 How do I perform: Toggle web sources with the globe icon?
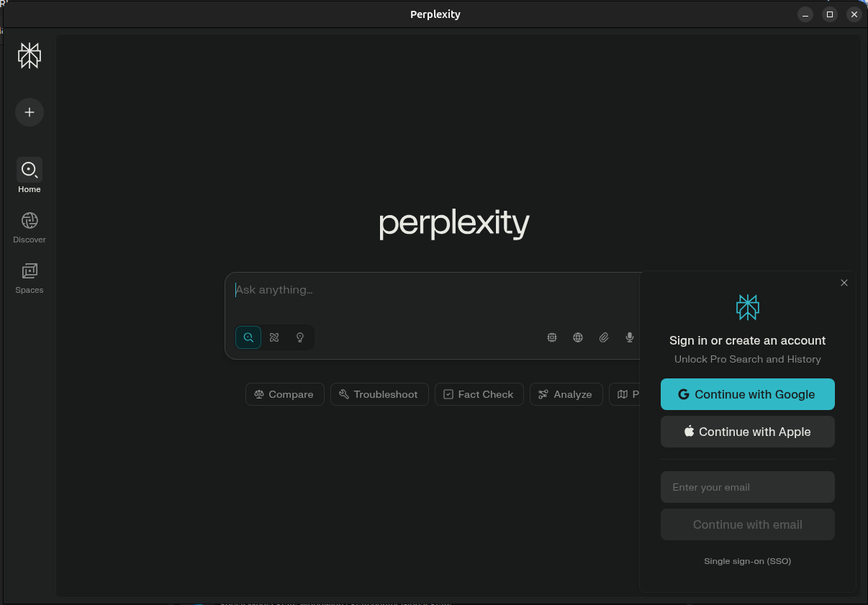coord(578,337)
